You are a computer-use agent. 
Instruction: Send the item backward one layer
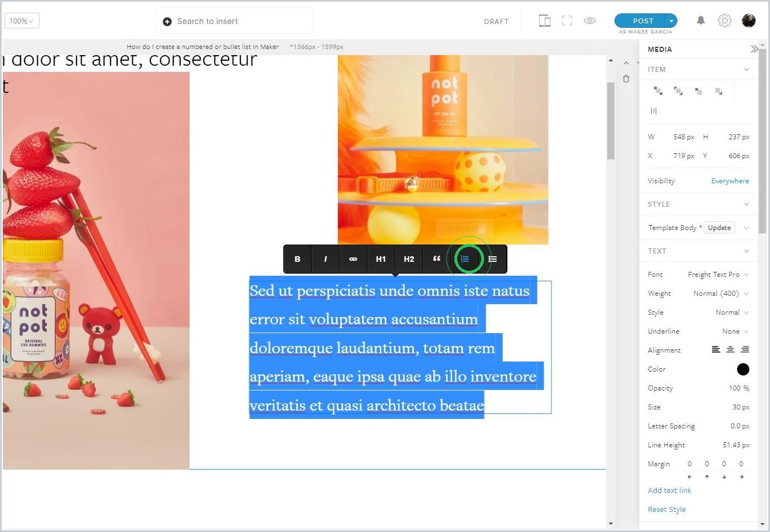tap(699, 91)
